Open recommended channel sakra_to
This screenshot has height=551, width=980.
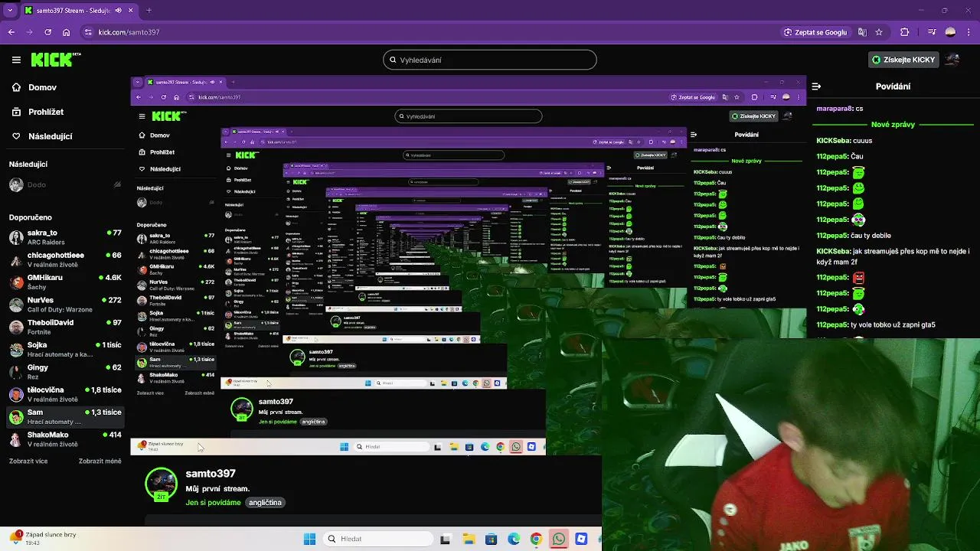point(65,237)
